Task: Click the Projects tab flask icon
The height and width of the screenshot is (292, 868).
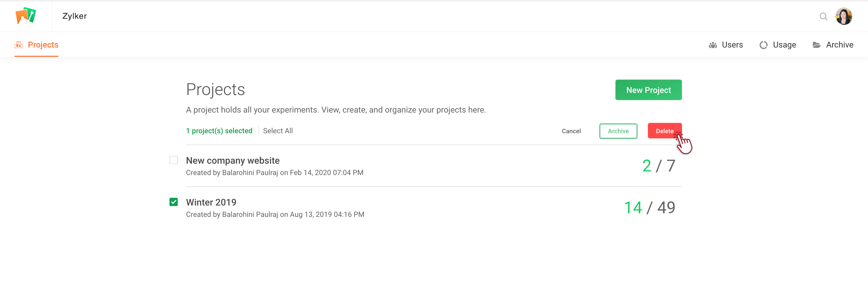Action: pyautogui.click(x=19, y=45)
